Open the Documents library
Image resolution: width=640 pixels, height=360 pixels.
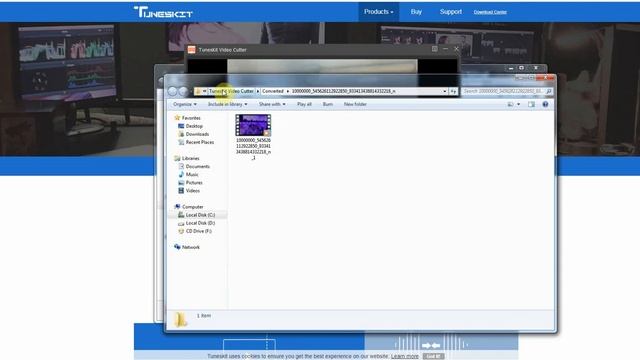pos(198,167)
